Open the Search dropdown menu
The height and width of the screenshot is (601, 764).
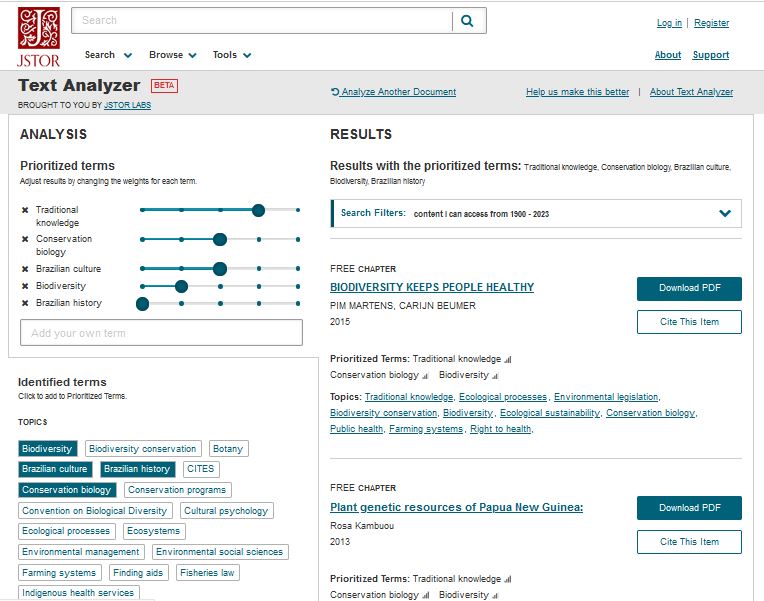(108, 55)
